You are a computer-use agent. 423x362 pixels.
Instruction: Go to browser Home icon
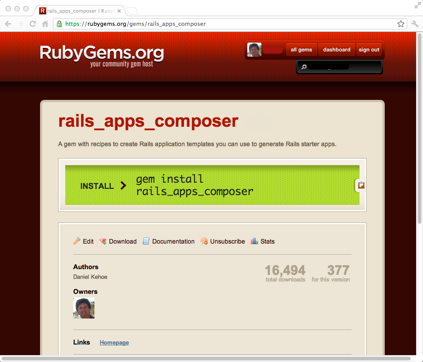pos(45,24)
